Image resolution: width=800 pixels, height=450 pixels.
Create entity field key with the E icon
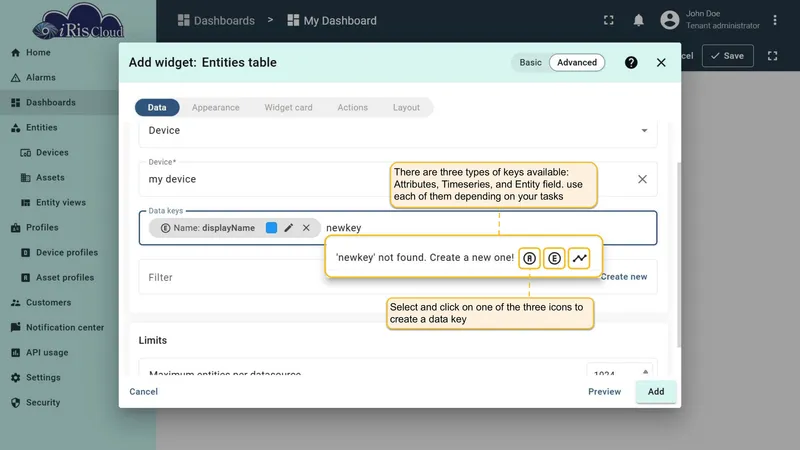pos(554,258)
